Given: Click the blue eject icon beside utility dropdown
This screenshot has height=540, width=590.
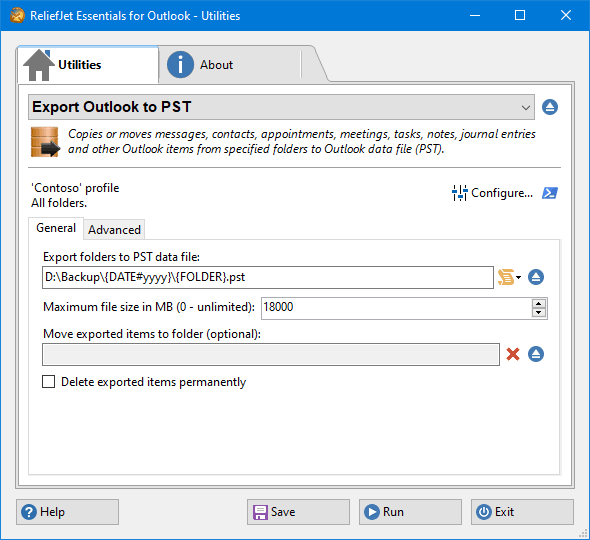Looking at the screenshot, I should point(550,107).
